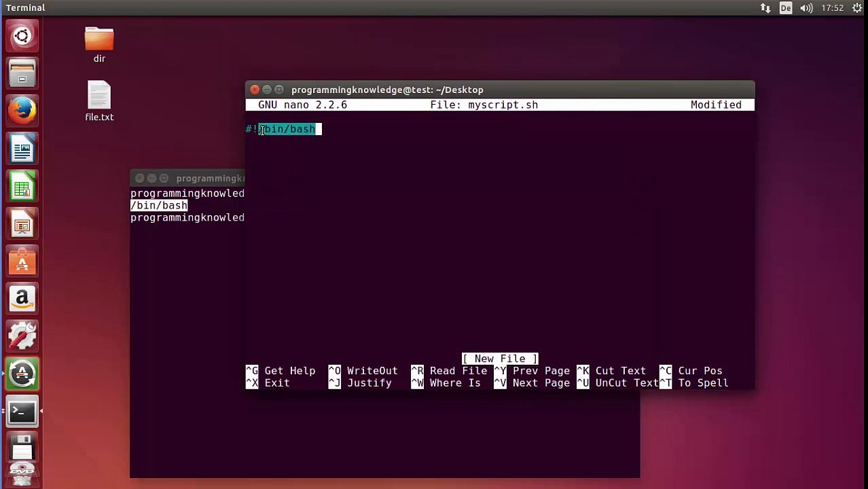Click the floppy disk drive launcher icon
This screenshot has width=868, height=489.
click(22, 448)
